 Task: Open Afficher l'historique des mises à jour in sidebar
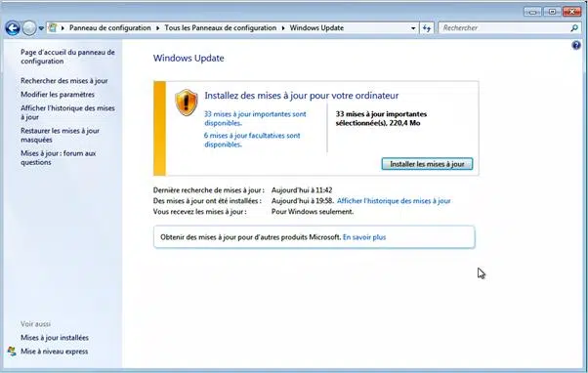click(x=67, y=112)
